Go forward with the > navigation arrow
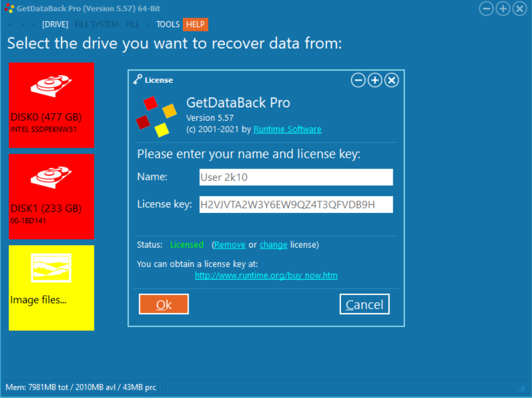Viewport: 532px width, 398px height. 22,25
